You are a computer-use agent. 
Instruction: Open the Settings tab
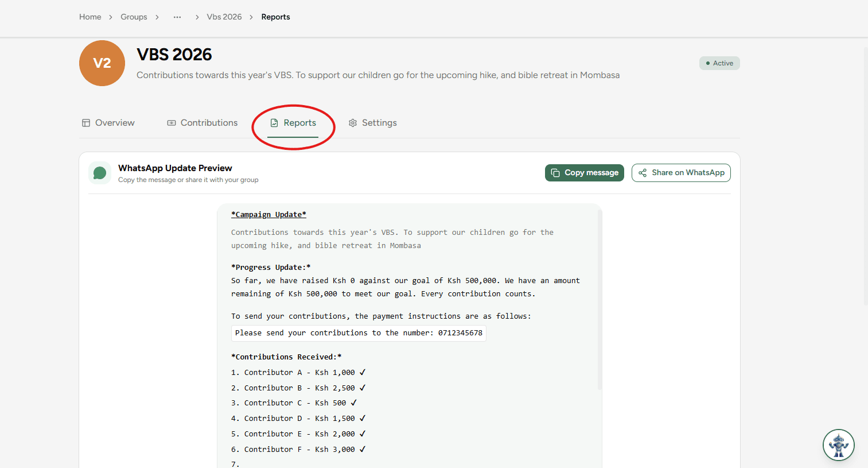point(373,123)
